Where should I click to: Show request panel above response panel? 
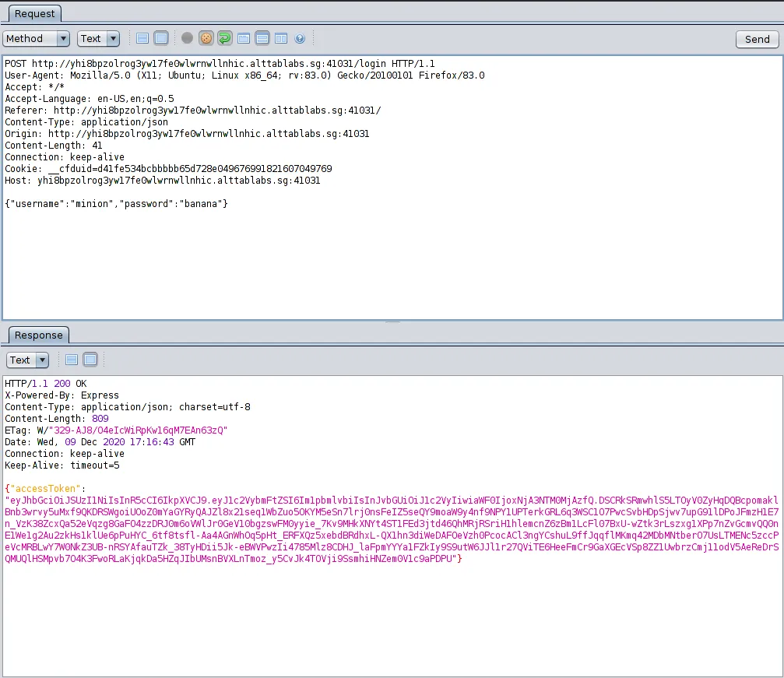point(262,38)
